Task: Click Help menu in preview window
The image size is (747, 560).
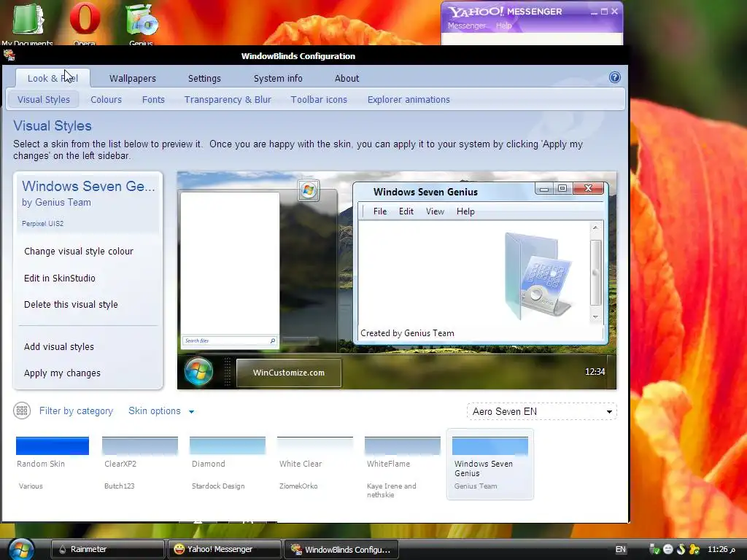Action: tap(465, 211)
